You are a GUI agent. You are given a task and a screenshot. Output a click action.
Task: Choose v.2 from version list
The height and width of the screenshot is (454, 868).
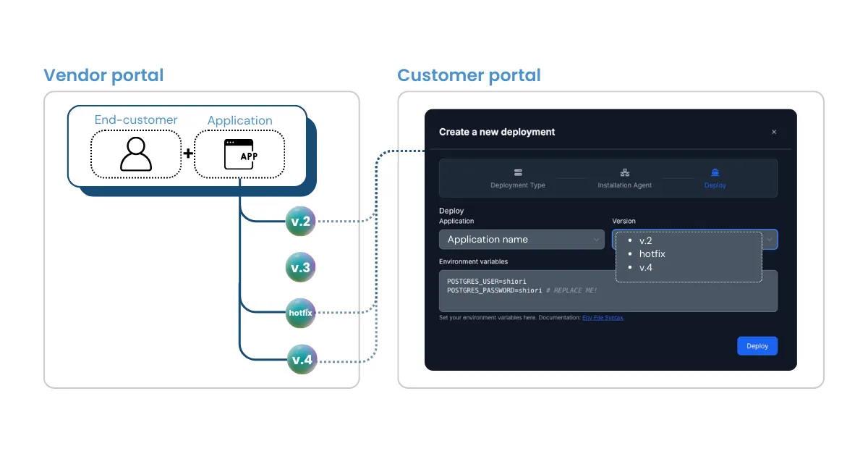pos(646,240)
